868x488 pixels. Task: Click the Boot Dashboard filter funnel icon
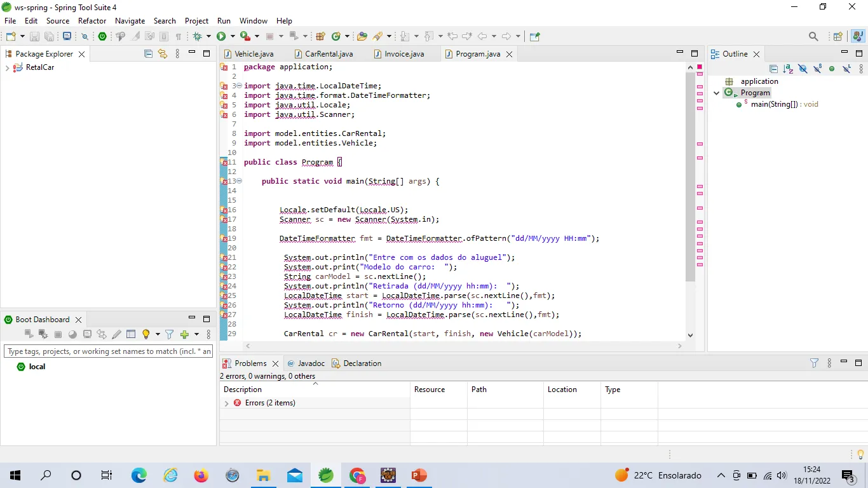click(169, 334)
